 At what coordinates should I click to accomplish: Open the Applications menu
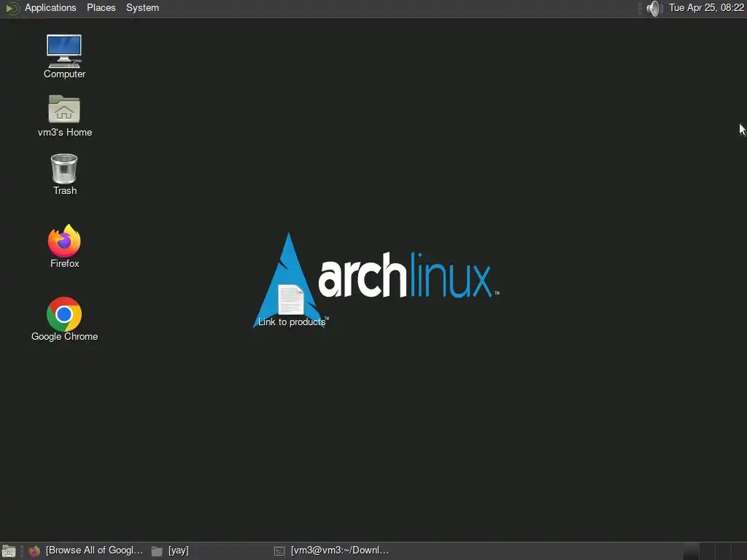[50, 7]
